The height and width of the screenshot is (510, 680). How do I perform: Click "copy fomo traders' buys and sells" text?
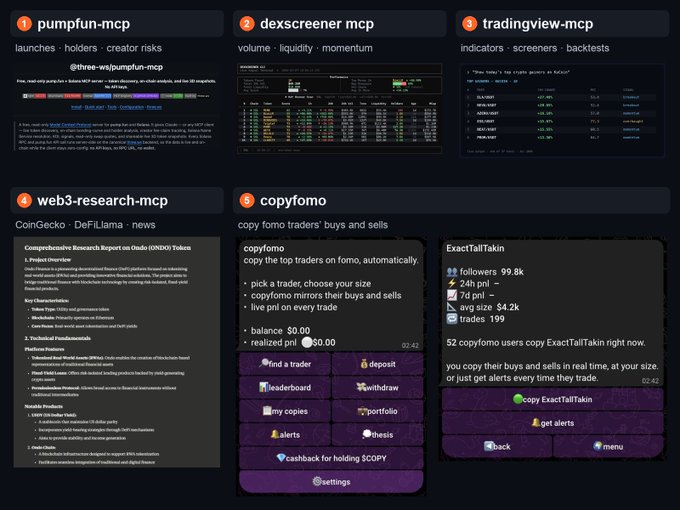[x=313, y=225]
